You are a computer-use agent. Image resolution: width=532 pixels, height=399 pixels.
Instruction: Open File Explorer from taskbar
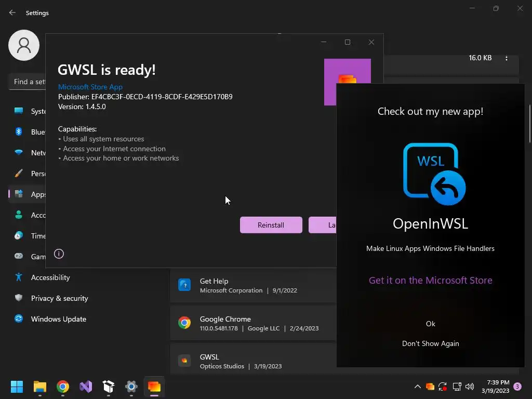coord(39,387)
